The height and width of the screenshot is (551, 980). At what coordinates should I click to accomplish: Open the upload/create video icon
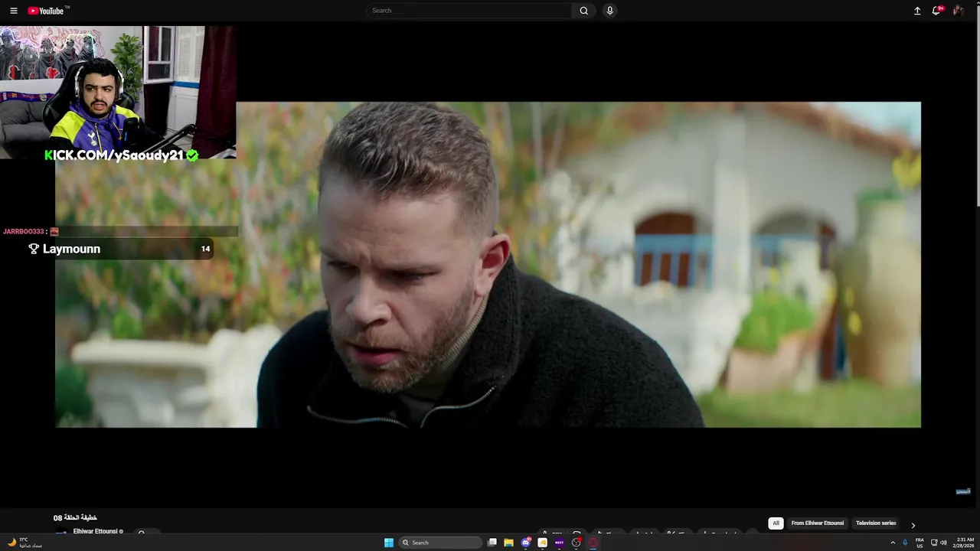click(x=917, y=11)
